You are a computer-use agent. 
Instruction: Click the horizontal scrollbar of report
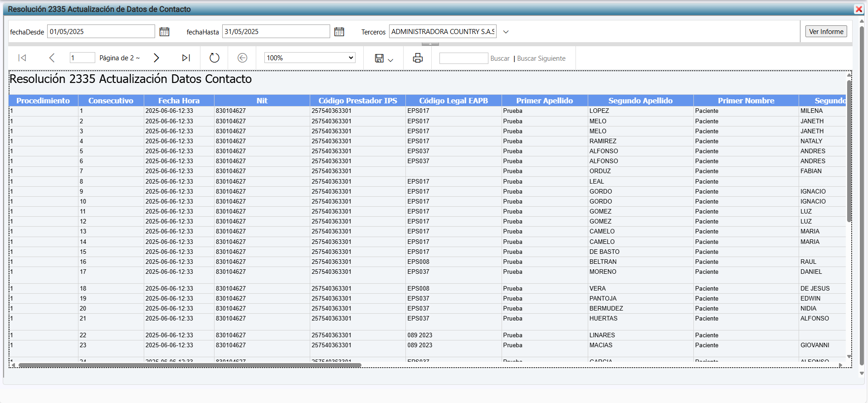pos(190,365)
